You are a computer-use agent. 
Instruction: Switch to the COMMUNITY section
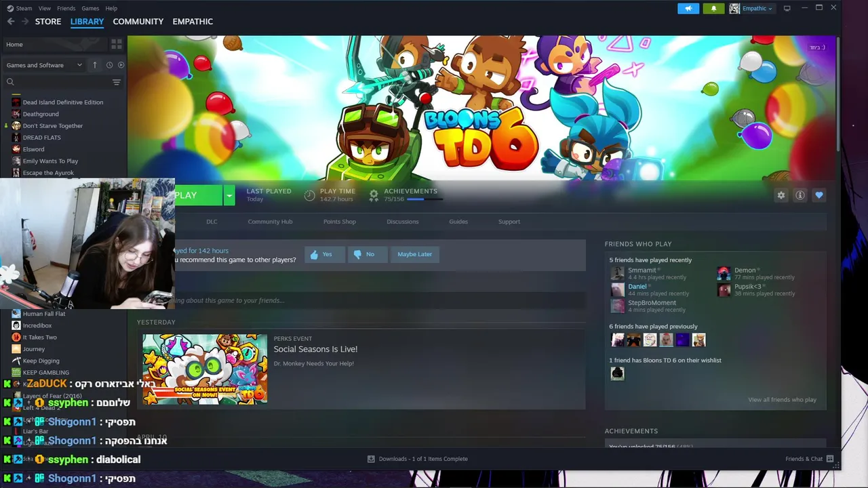tap(138, 22)
